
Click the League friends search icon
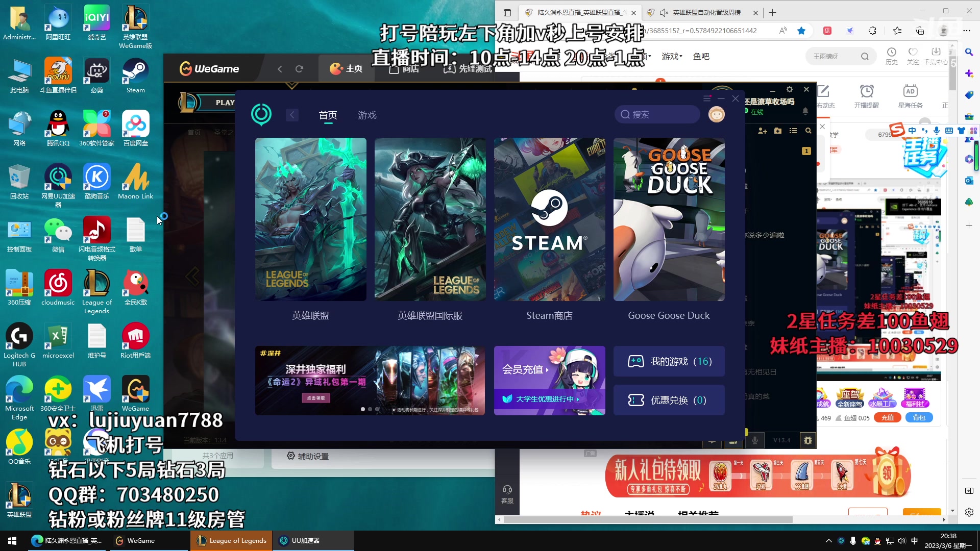[808, 131]
